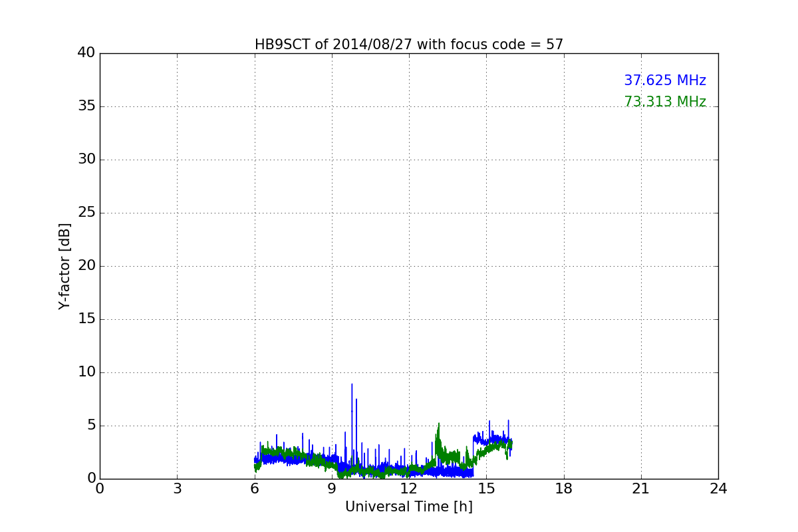Click the y-axis tick label '10'

86,372
